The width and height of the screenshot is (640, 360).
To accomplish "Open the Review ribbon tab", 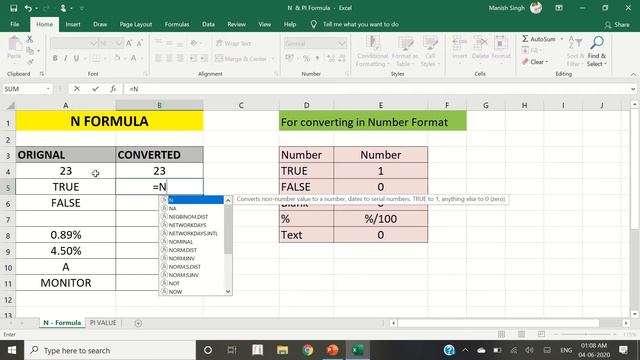I will (236, 24).
